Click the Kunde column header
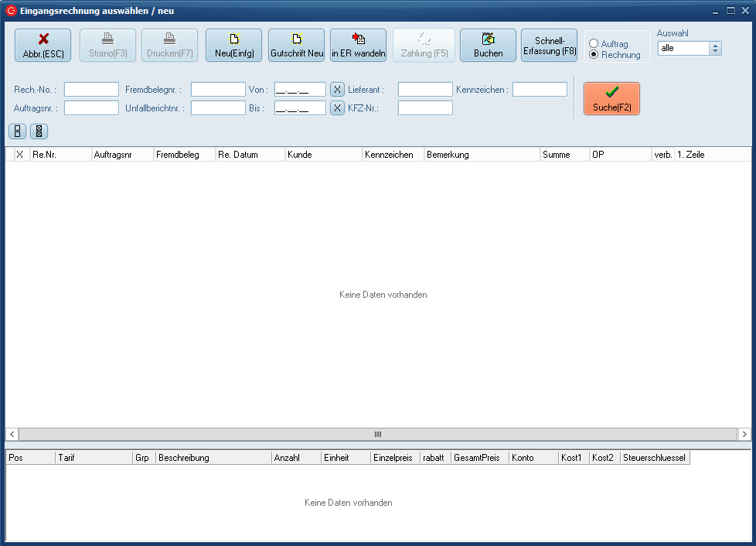This screenshot has height=546, width=756. (x=323, y=155)
